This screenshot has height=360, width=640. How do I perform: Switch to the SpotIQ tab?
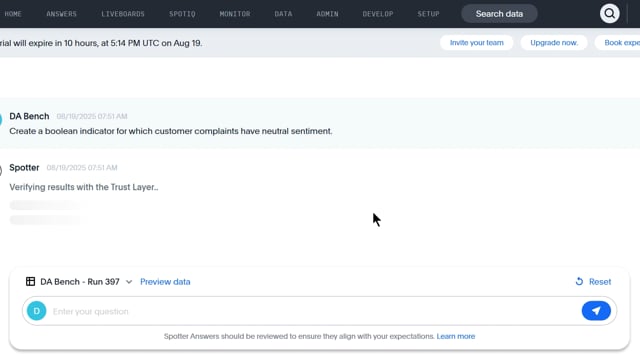182,14
